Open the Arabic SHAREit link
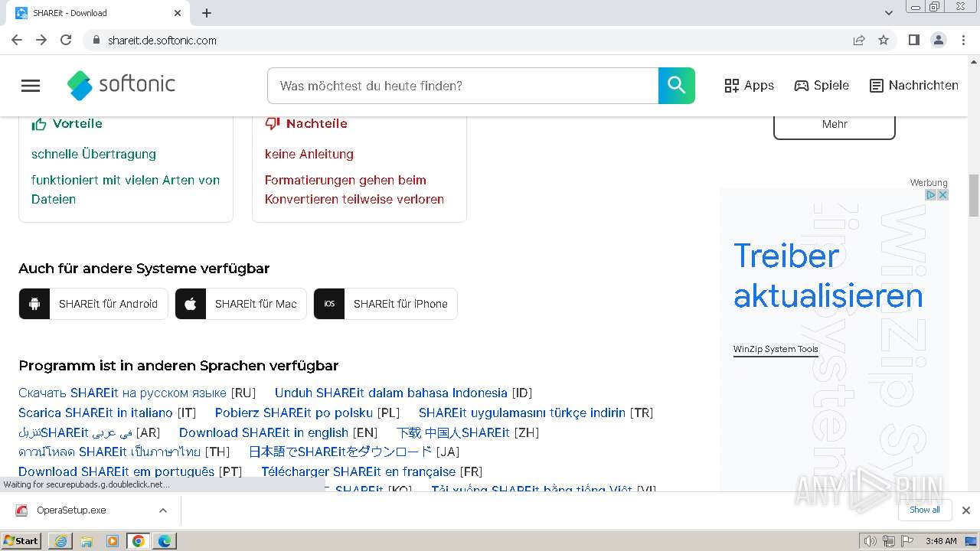Screen dimensions: 980x551 [76, 432]
